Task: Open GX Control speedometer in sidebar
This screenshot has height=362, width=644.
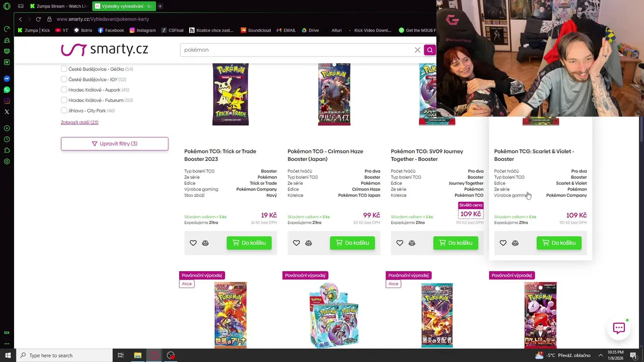Action: pyautogui.click(x=7, y=29)
